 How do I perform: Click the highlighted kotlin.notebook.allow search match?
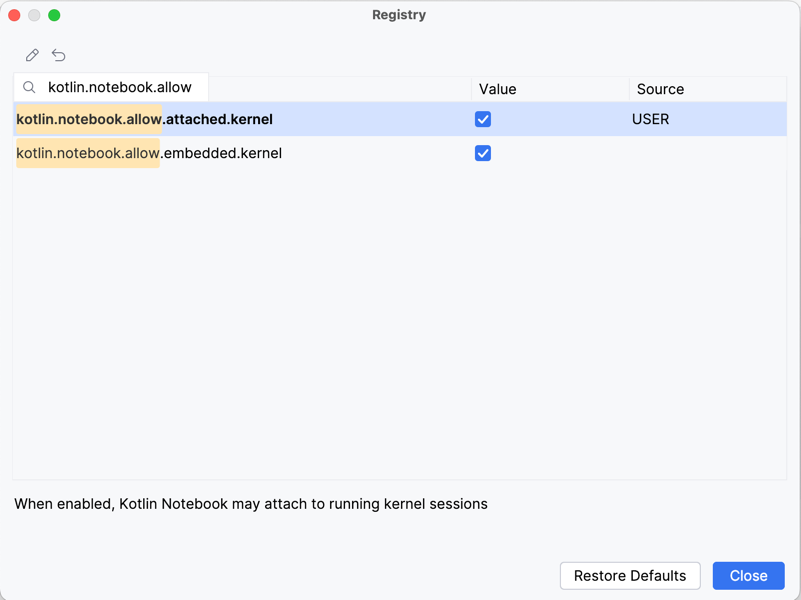click(88, 118)
